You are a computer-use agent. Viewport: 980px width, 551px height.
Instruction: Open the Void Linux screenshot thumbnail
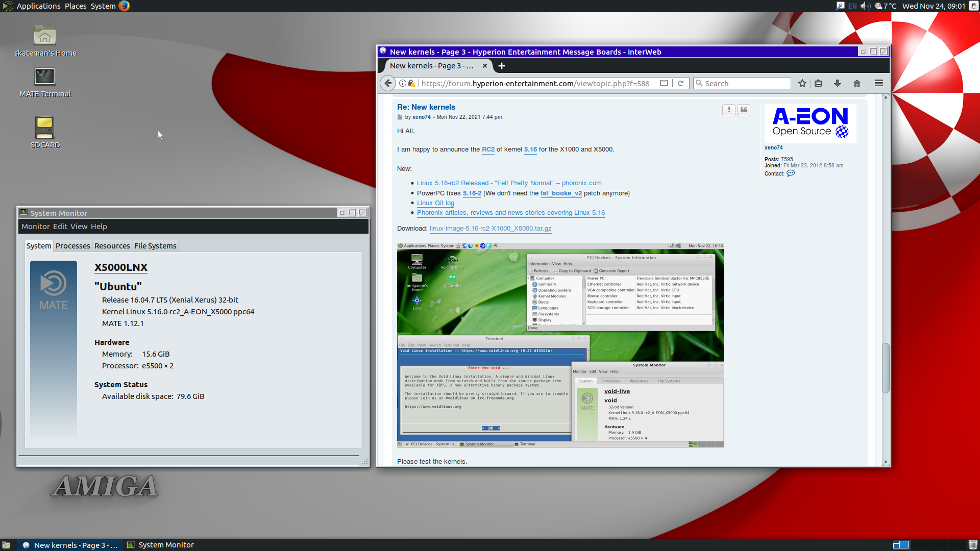tap(560, 345)
